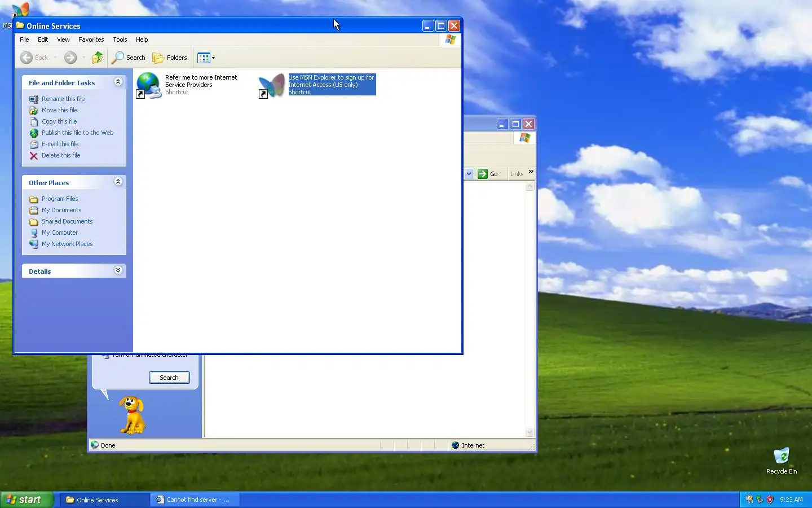Click the Use MSN Explorer shortcut label
The width and height of the screenshot is (812, 508).
point(332,85)
